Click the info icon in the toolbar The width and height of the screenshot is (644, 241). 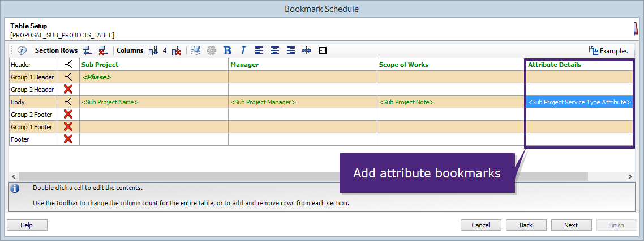tap(22, 50)
